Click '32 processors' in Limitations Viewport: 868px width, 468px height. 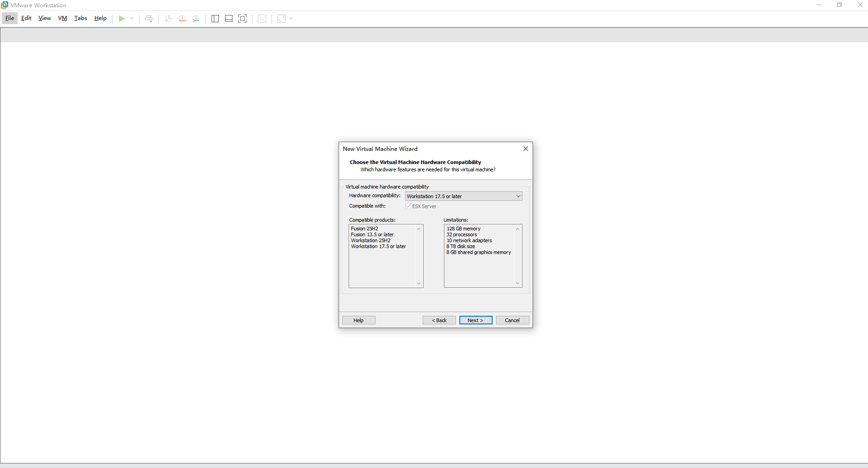[x=462, y=234]
